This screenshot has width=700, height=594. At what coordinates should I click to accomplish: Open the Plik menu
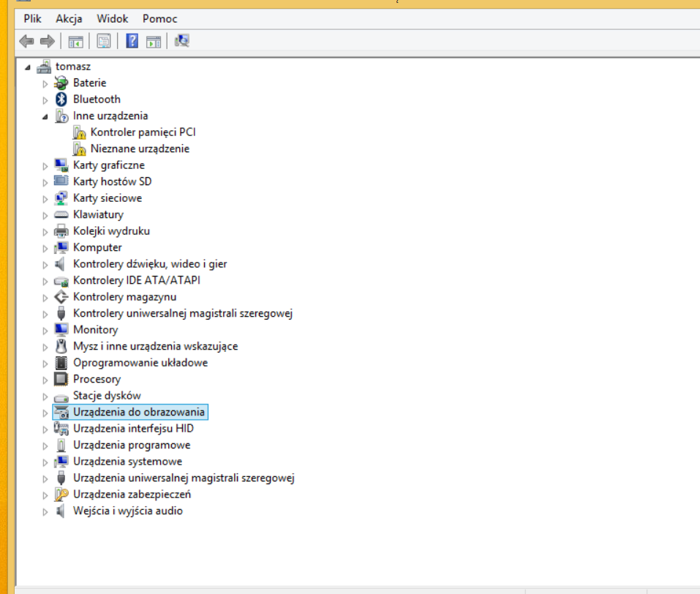(x=32, y=18)
